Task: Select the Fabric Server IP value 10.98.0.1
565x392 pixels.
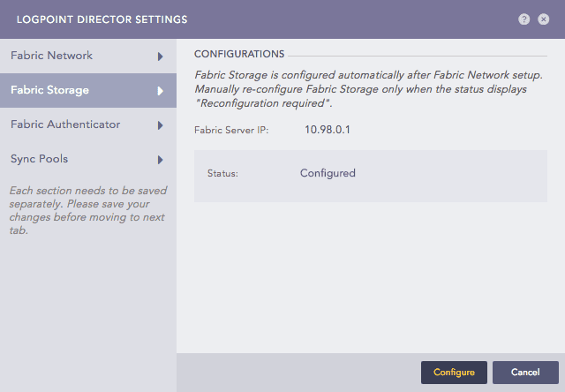Action: pos(328,130)
